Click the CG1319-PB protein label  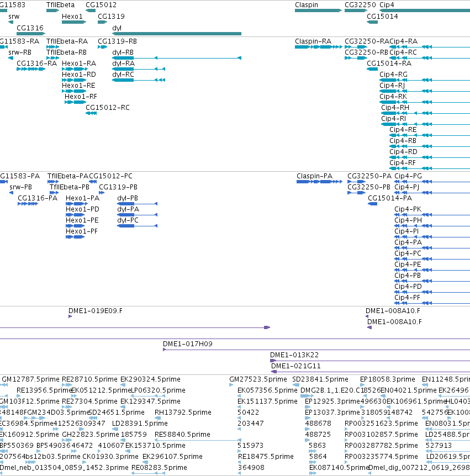click(x=118, y=187)
